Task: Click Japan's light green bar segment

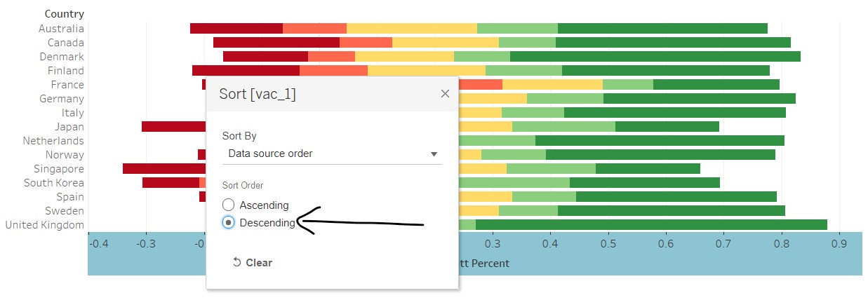Action: (x=563, y=127)
